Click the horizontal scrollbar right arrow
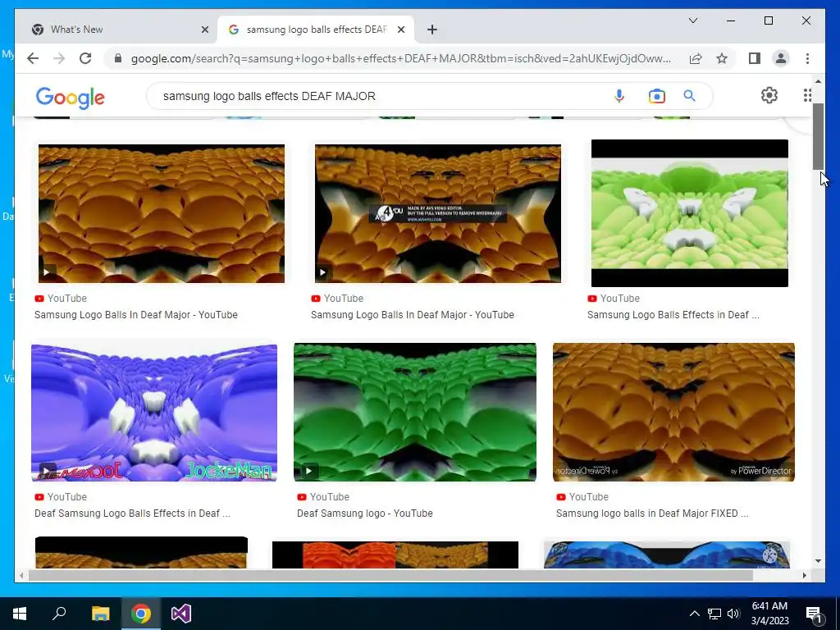The image size is (840, 630). point(805,576)
